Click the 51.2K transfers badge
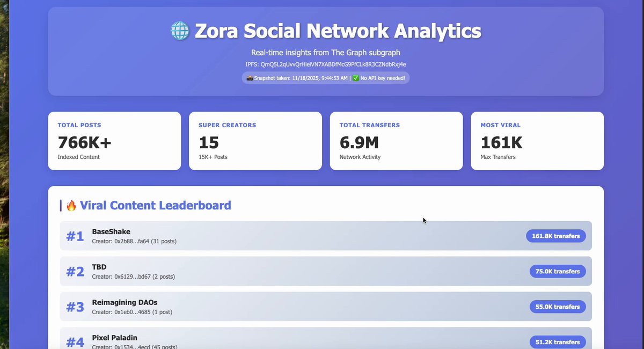 (x=558, y=342)
